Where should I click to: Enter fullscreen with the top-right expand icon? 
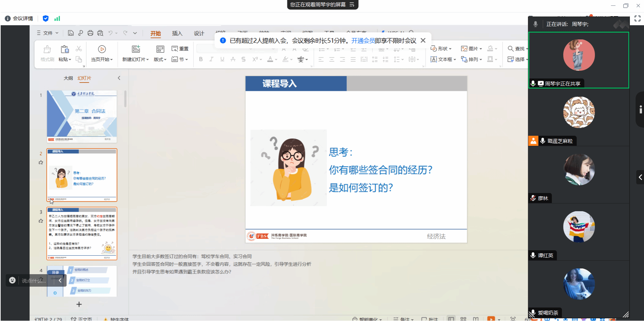tap(637, 19)
